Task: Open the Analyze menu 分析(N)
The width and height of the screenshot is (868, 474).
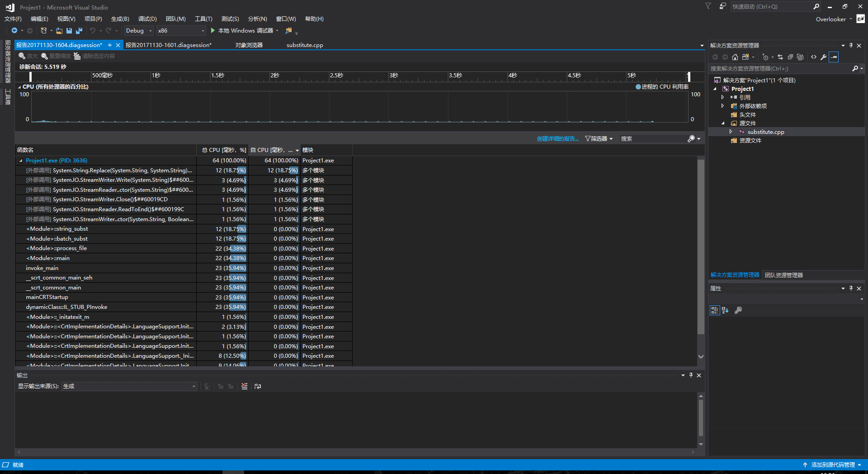Action: tap(257, 19)
